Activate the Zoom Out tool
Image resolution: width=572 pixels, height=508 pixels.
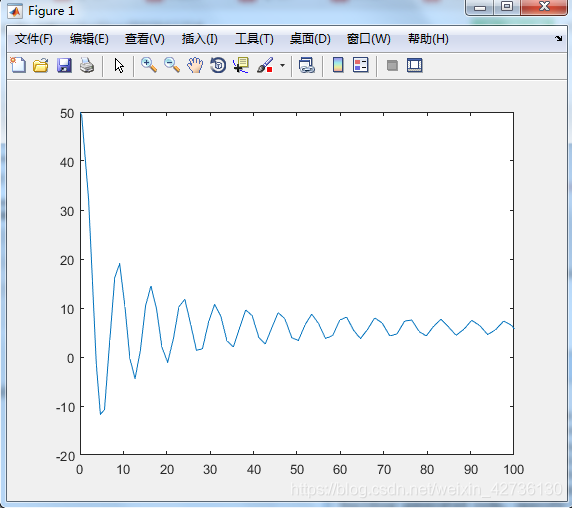tap(172, 66)
